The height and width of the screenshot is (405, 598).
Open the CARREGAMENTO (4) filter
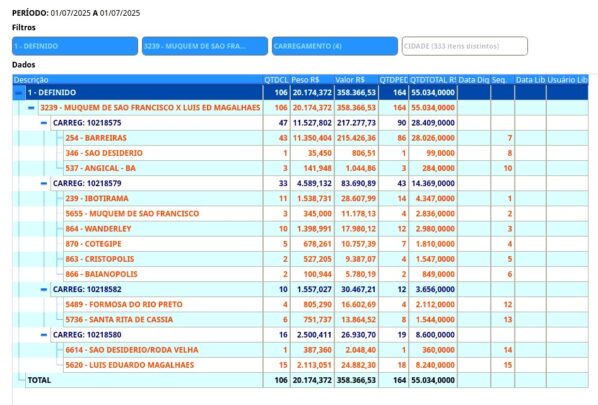pyautogui.click(x=335, y=46)
